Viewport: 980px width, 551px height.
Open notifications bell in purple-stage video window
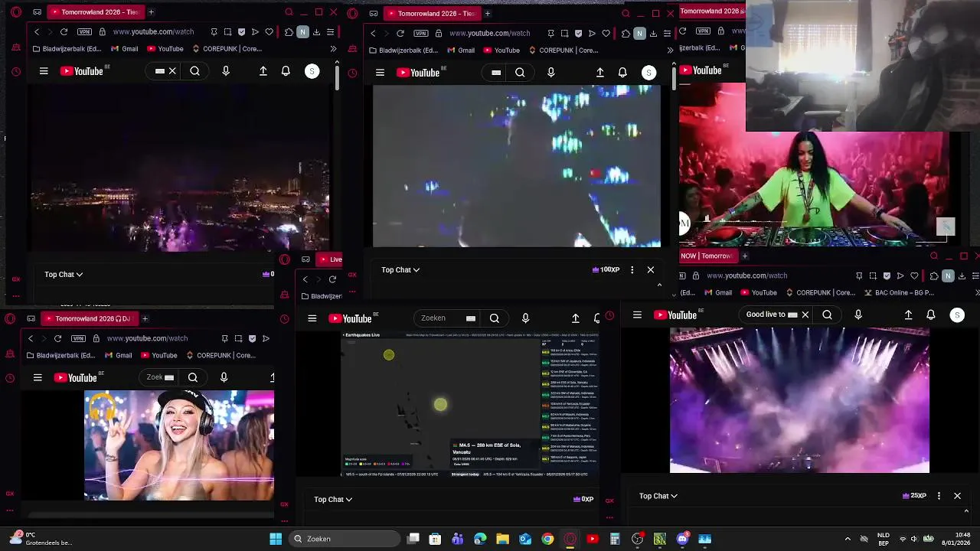(931, 315)
